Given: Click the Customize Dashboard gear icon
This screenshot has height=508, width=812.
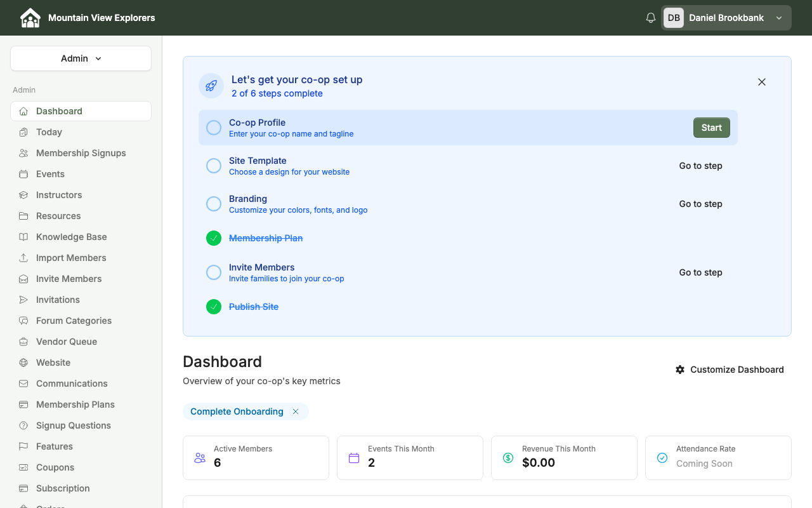Looking at the screenshot, I should click(680, 370).
